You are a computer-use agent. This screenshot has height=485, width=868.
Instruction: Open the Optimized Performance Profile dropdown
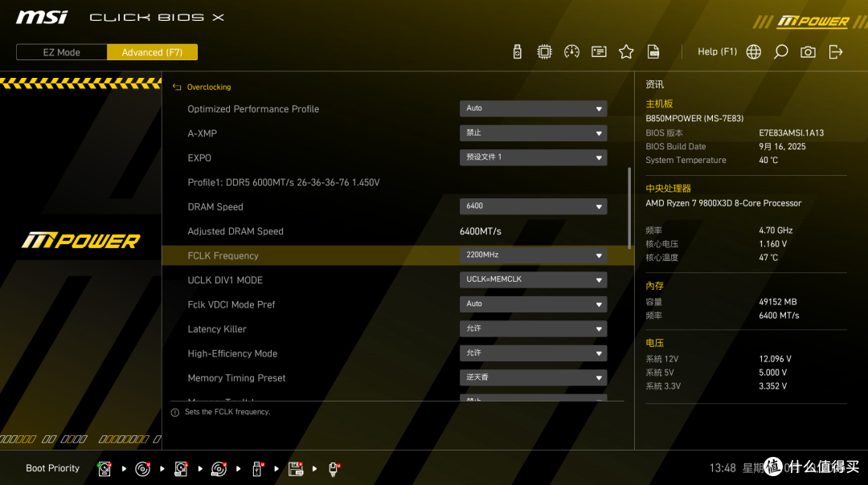[533, 109]
